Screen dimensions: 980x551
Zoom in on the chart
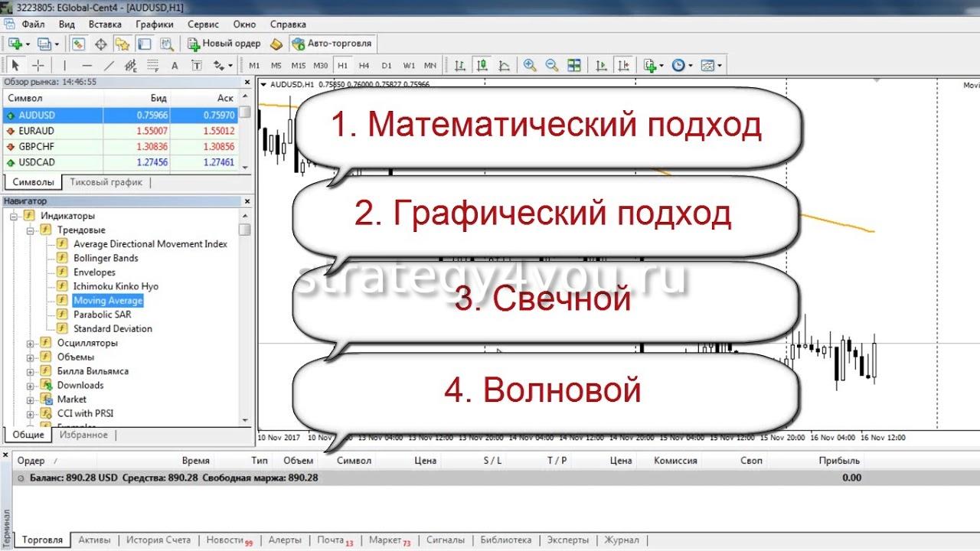[529, 65]
